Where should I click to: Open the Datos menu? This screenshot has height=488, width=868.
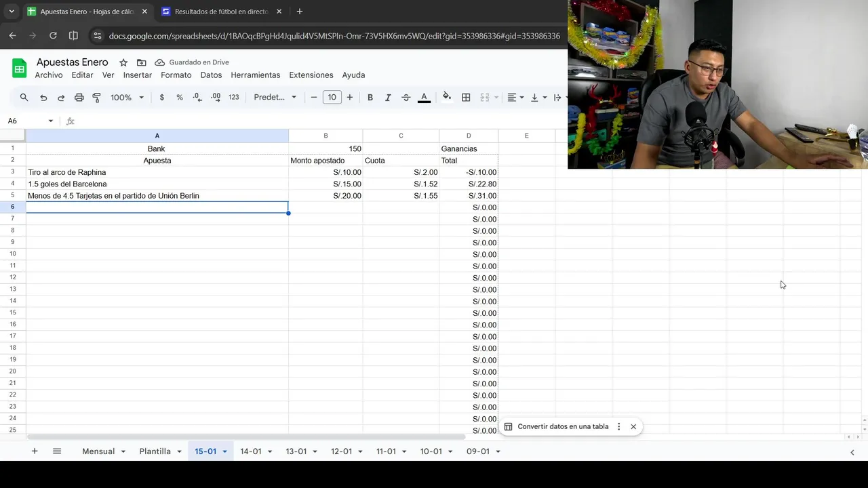click(211, 75)
